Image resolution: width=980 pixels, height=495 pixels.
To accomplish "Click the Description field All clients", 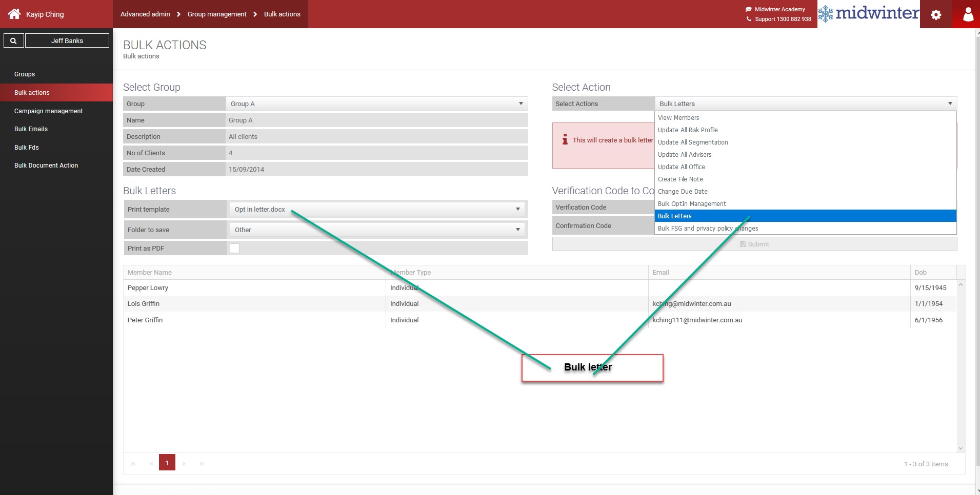I will click(x=377, y=136).
